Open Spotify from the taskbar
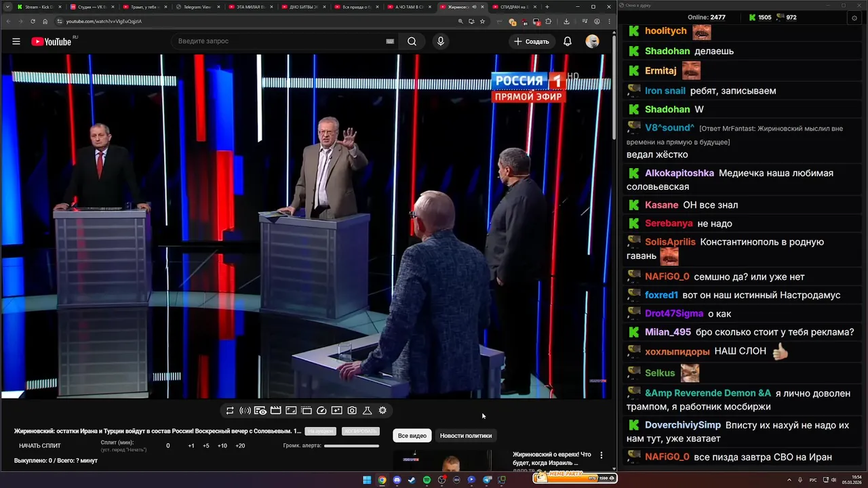Screen dimensions: 868x488 coord(427,480)
